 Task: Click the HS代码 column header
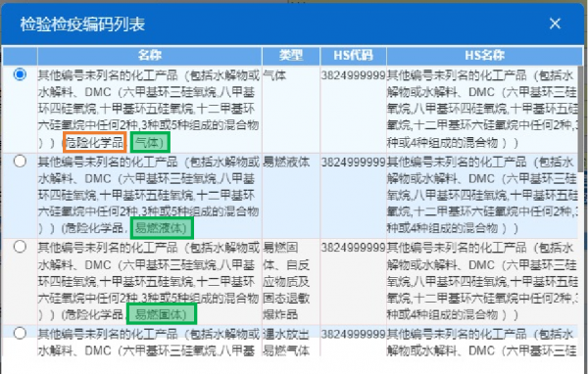point(353,56)
